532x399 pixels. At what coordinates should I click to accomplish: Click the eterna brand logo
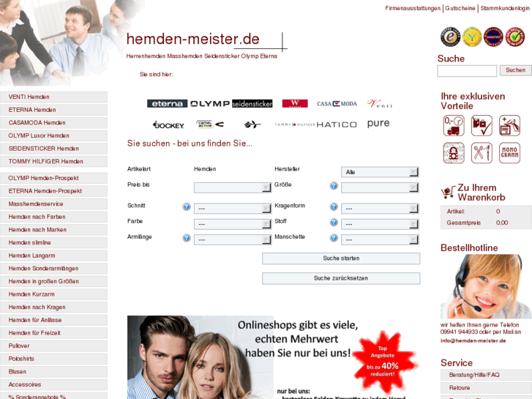pos(167,103)
